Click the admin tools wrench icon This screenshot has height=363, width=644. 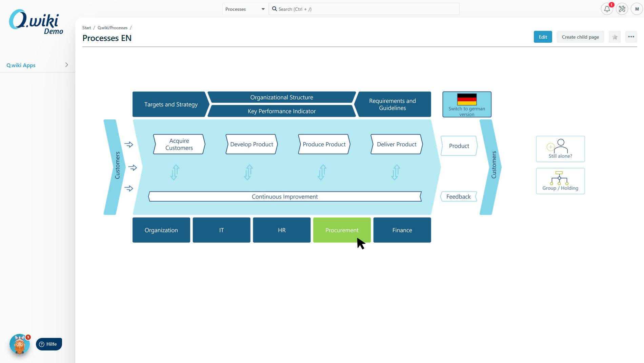pos(622,9)
